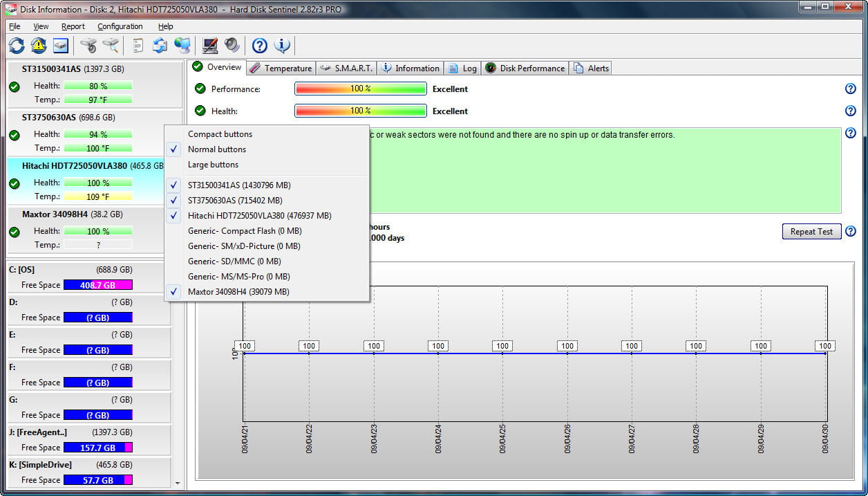Click green check icon beside Health label
Image resolution: width=868 pixels, height=496 pixels.
pos(200,111)
